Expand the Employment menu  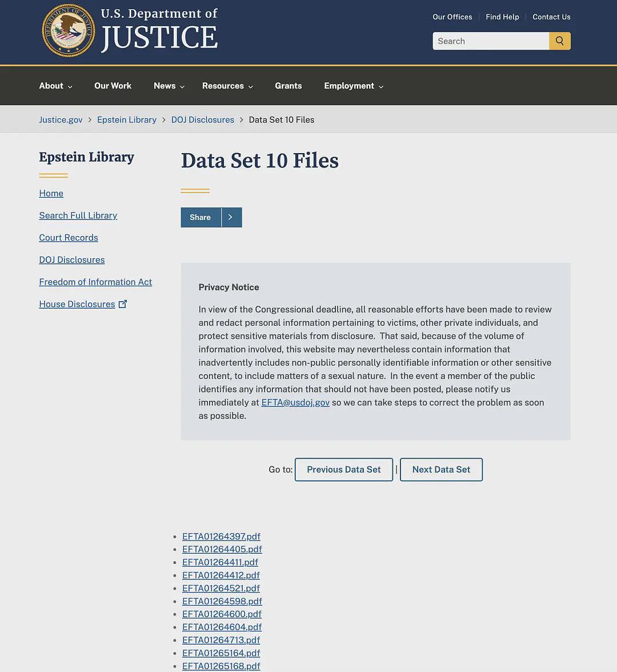click(x=354, y=86)
